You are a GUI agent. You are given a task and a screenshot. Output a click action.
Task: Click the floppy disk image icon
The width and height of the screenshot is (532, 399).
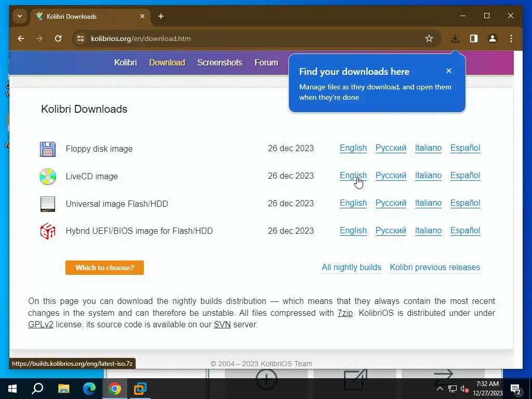[47, 149]
